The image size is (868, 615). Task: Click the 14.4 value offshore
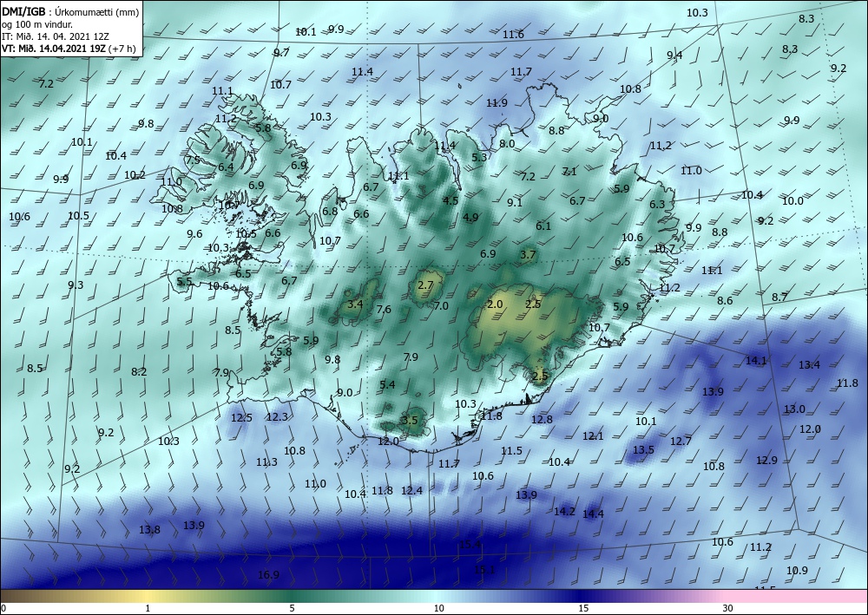click(593, 514)
